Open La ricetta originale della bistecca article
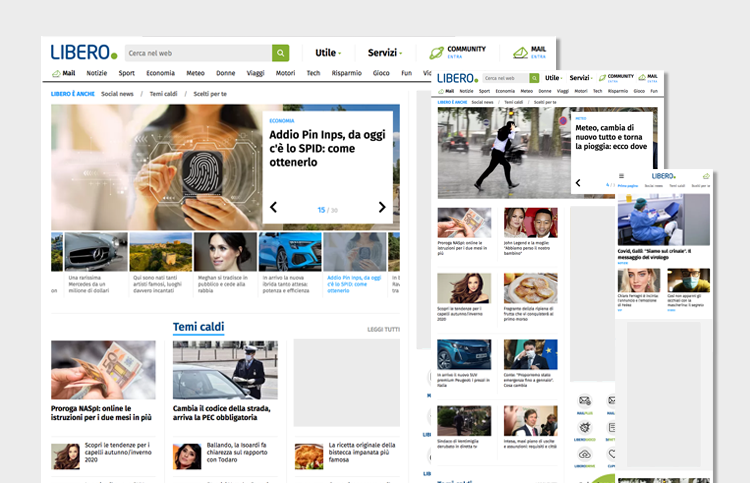 point(347,455)
